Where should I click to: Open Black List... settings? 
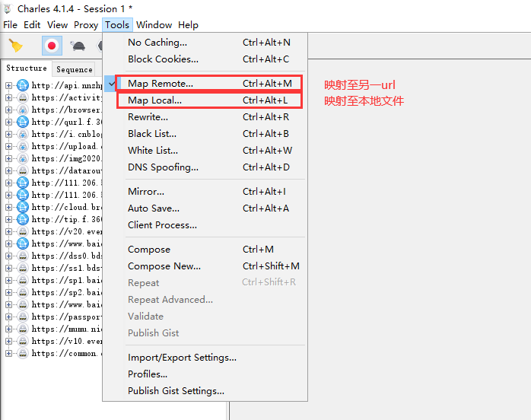(x=205, y=134)
